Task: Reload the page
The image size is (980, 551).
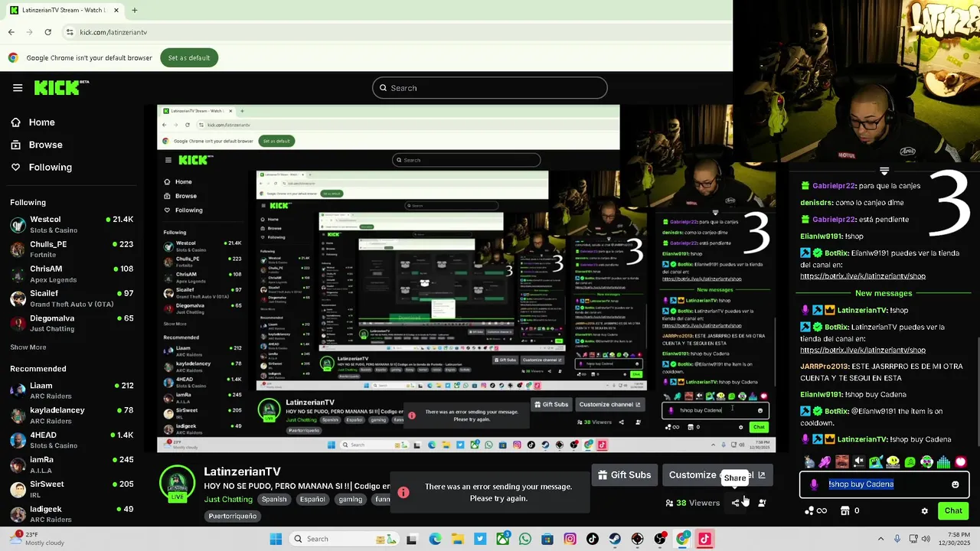Action: pyautogui.click(x=47, y=32)
